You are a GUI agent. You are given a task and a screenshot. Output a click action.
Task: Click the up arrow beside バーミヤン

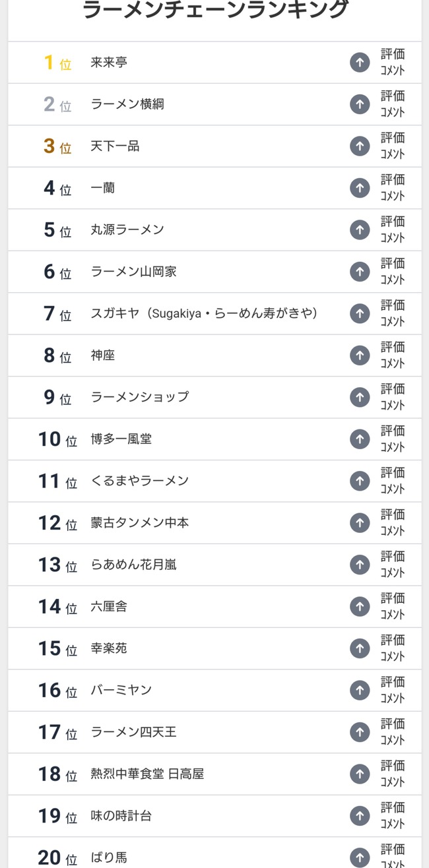pyautogui.click(x=359, y=690)
